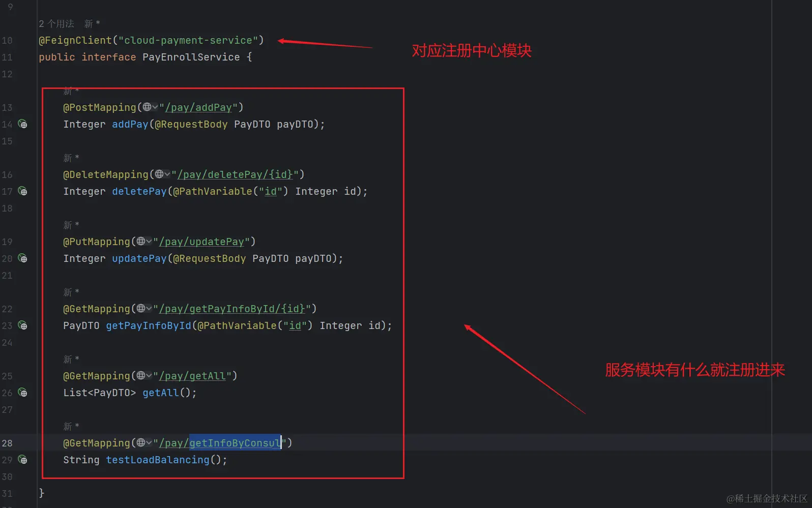Click the updatePay method name
Image resolution: width=812 pixels, height=508 pixels.
tap(139, 258)
